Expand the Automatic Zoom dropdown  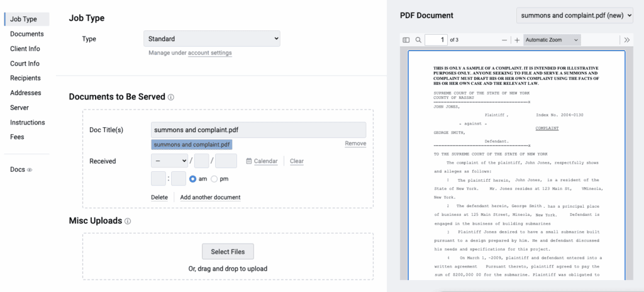pyautogui.click(x=552, y=40)
